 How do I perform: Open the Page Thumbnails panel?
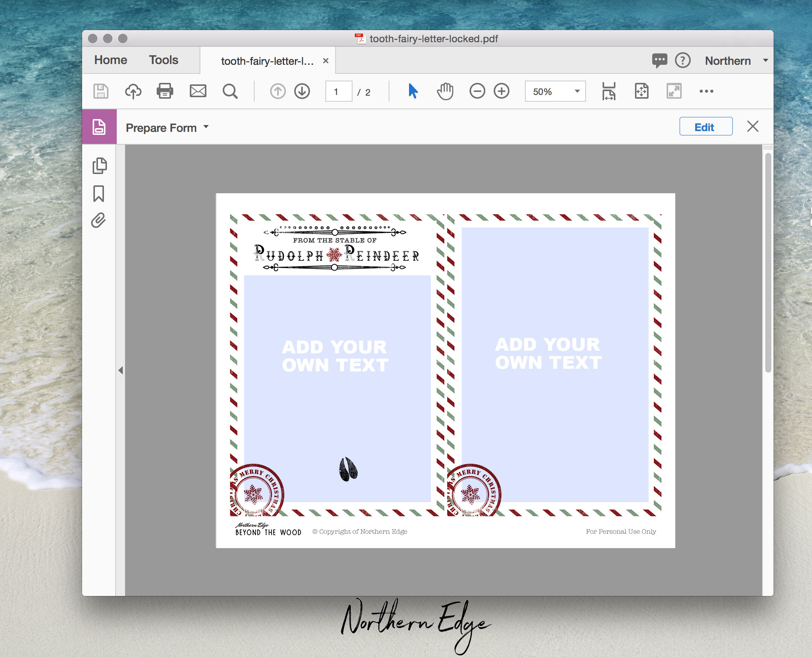click(99, 165)
